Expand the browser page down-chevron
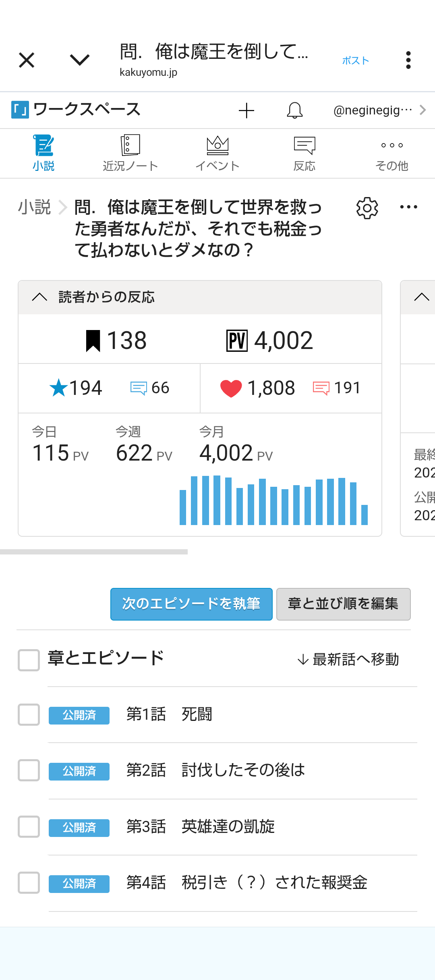This screenshot has height=980, width=435. point(79,60)
